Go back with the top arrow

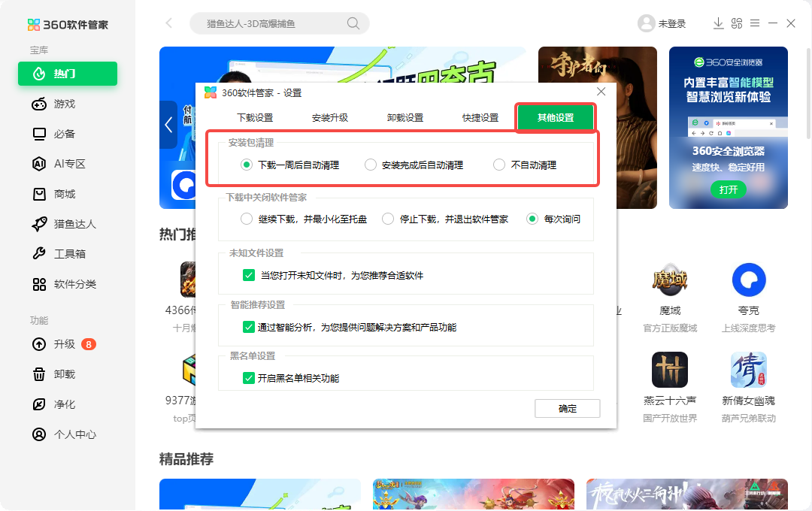pos(169,23)
